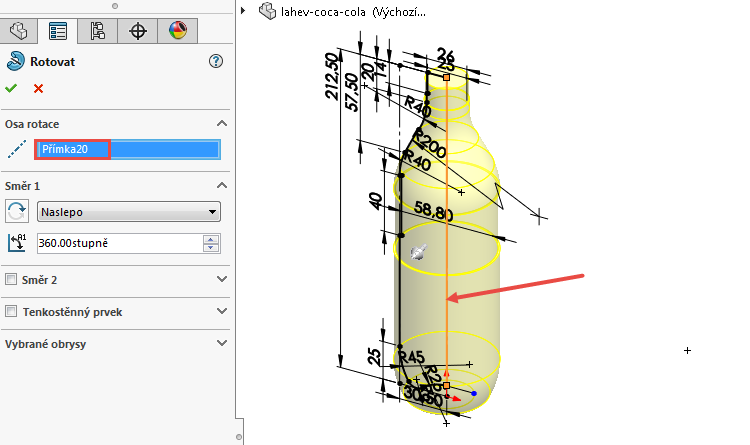The image size is (750, 445).
Task: Select the 58,80 diameter dimension
Action: (433, 210)
